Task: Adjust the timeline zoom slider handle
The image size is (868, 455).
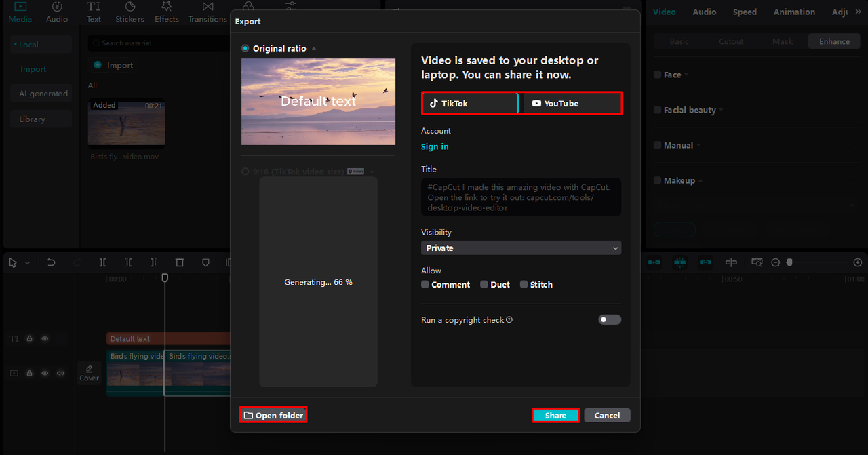Action: [789, 262]
